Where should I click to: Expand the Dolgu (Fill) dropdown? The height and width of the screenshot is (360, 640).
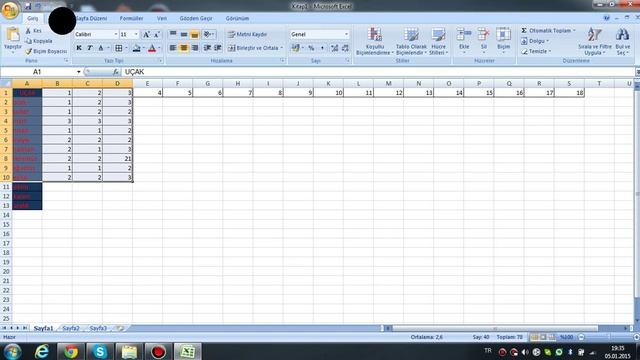coord(547,41)
